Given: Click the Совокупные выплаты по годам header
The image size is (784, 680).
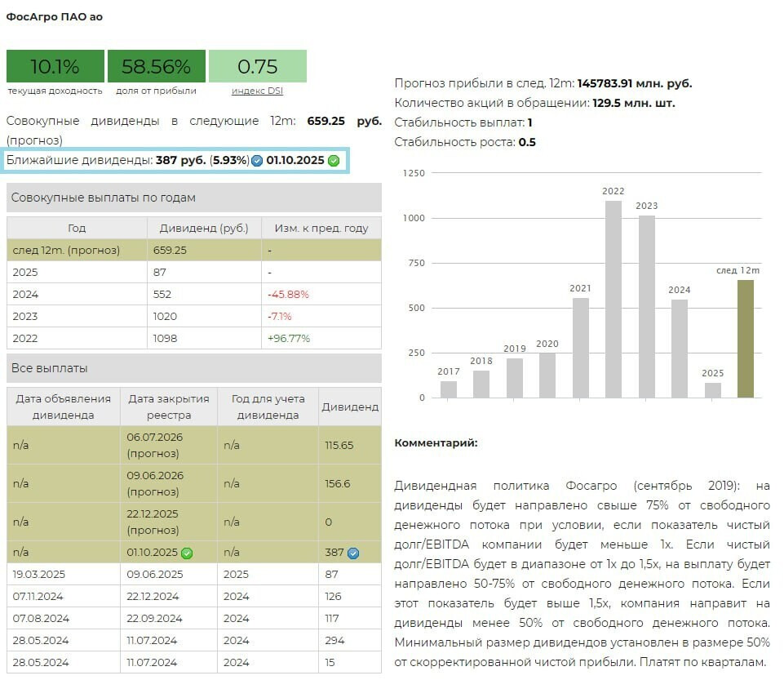Looking at the screenshot, I should pyautogui.click(x=193, y=198).
